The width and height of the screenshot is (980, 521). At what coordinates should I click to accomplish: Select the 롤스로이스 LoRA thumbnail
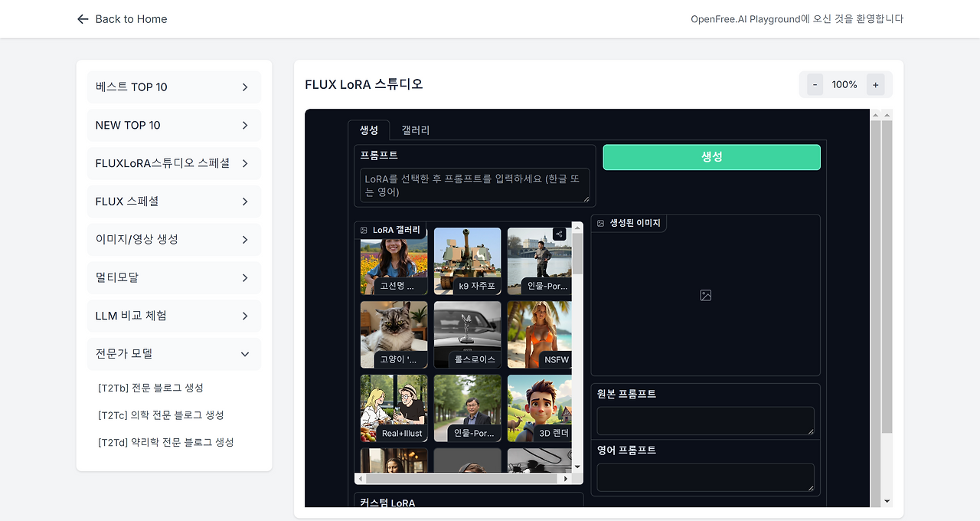468,335
